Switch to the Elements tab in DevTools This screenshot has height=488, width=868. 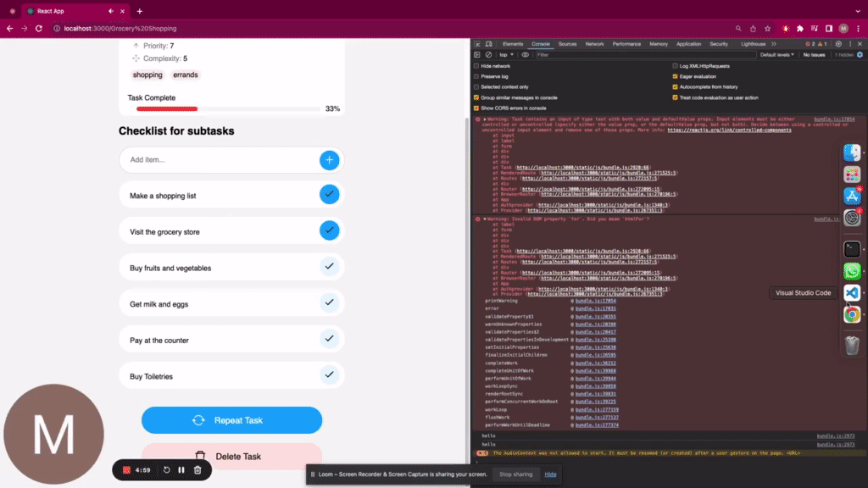point(512,44)
